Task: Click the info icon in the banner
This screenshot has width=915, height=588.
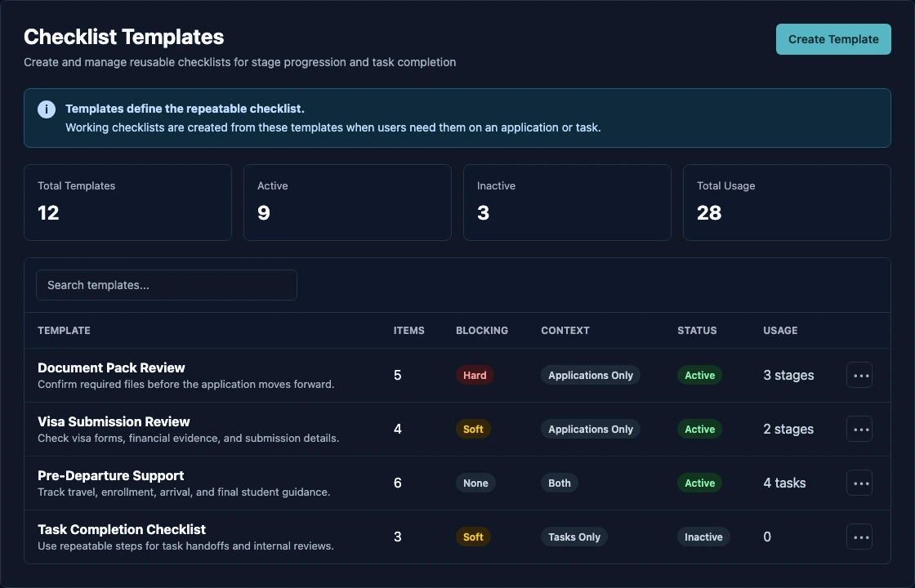Action: [47, 109]
